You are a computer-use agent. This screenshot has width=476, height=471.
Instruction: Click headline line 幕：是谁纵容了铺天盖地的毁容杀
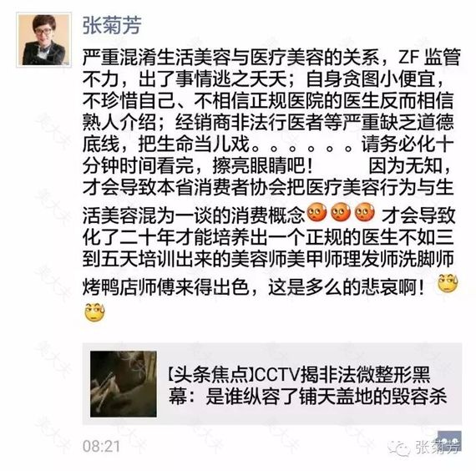(307, 397)
